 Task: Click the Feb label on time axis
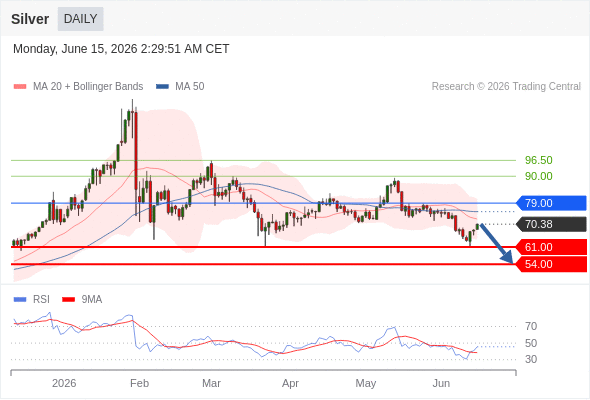coord(139,383)
